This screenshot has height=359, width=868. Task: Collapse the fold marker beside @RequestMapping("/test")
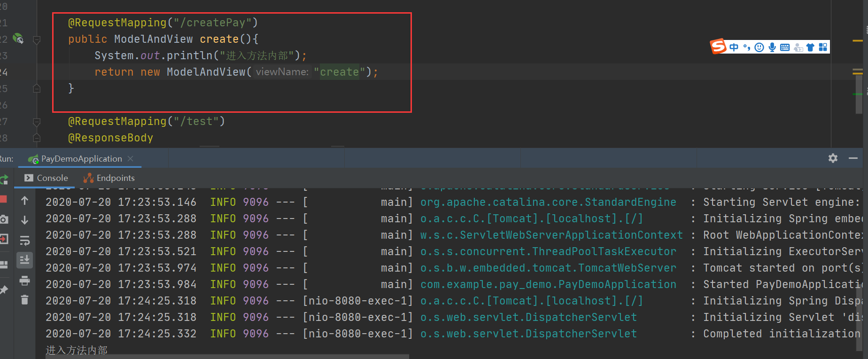coord(37,122)
